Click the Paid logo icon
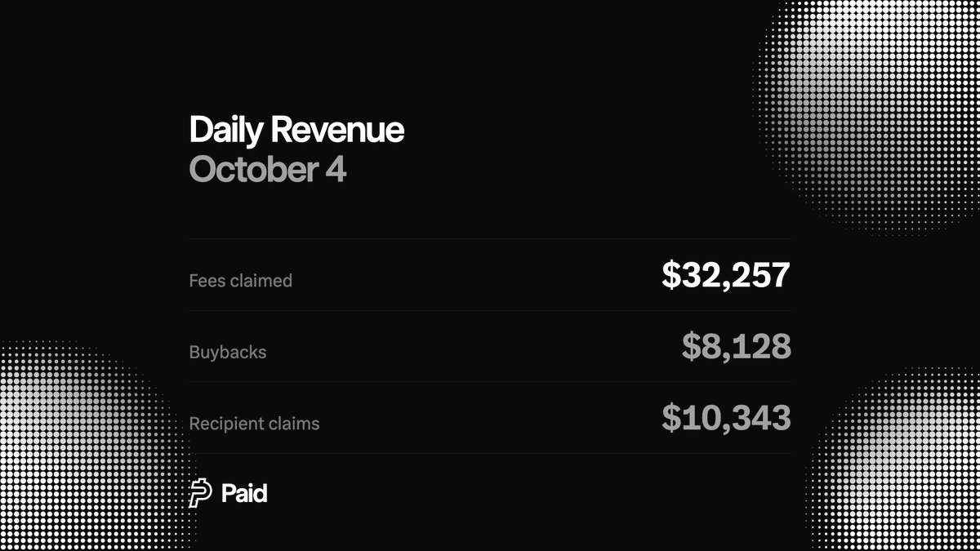This screenshot has width=980, height=551. click(x=200, y=493)
